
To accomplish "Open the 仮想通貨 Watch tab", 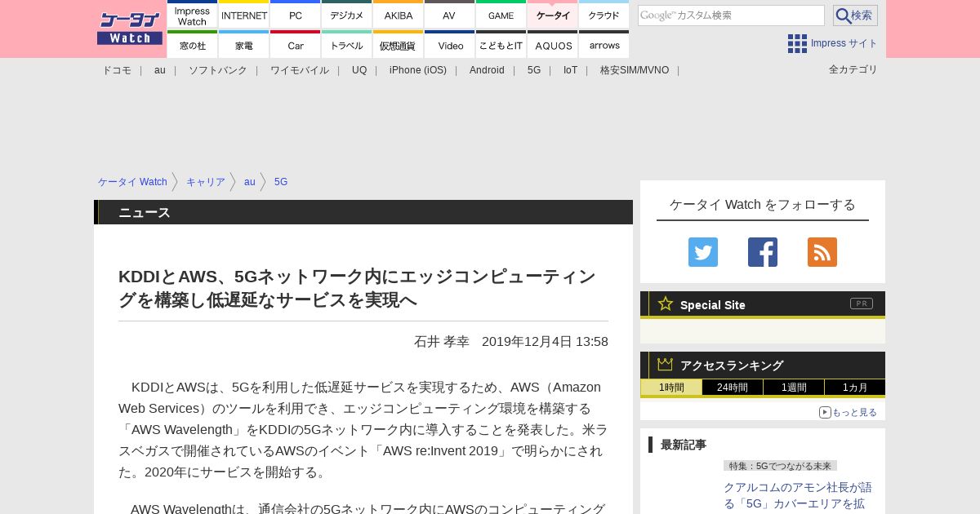I will point(399,45).
